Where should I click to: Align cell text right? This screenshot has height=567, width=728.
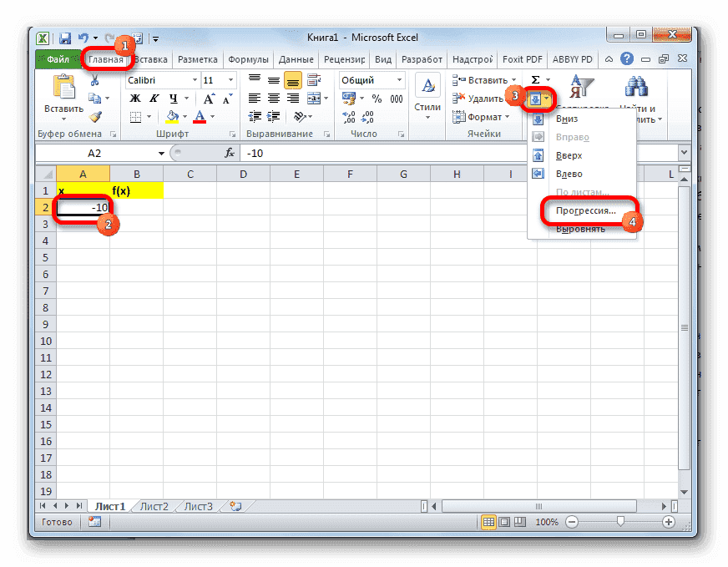293,99
